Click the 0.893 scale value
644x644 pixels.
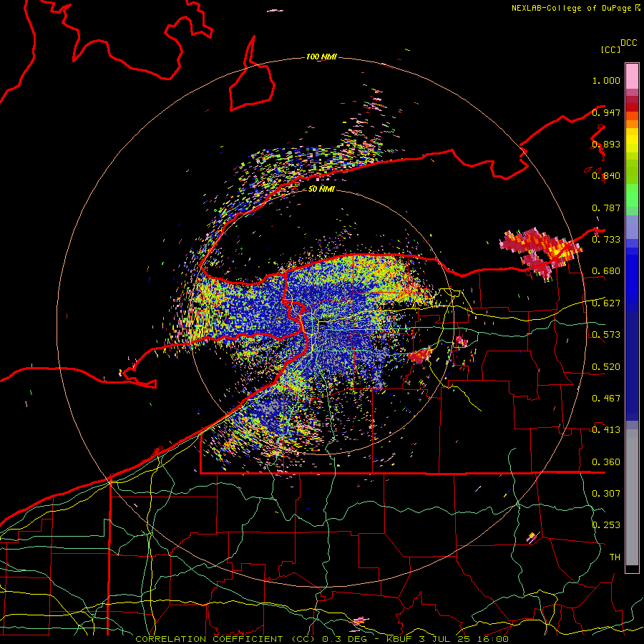pyautogui.click(x=606, y=144)
